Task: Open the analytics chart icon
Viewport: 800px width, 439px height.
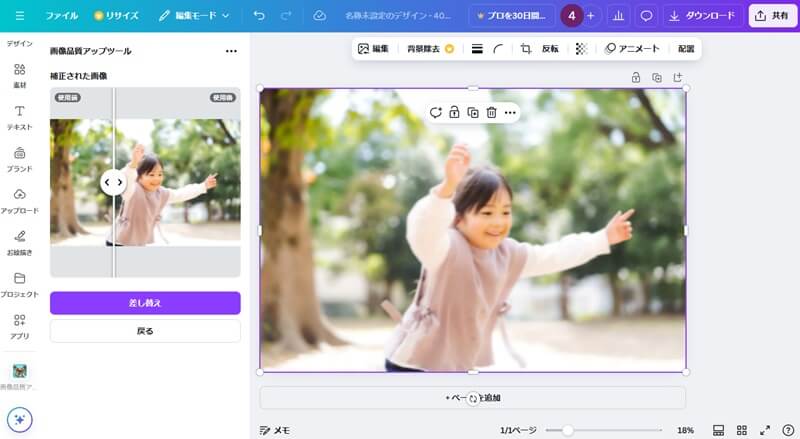Action: point(618,16)
